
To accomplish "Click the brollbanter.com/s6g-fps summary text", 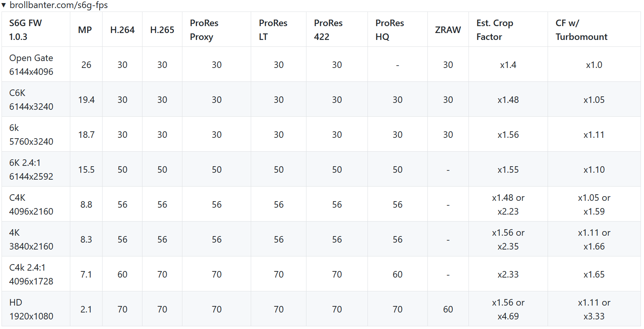I will click(58, 5).
